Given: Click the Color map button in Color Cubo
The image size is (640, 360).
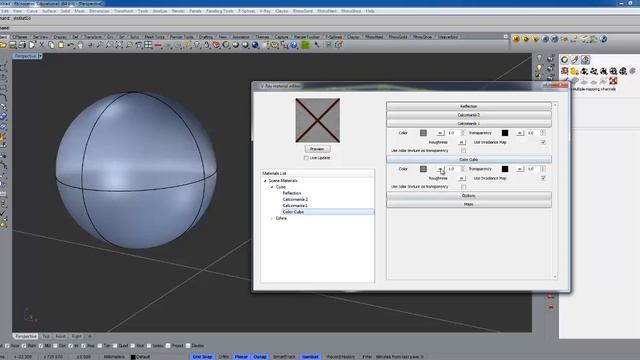Looking at the screenshot, I should [x=440, y=169].
